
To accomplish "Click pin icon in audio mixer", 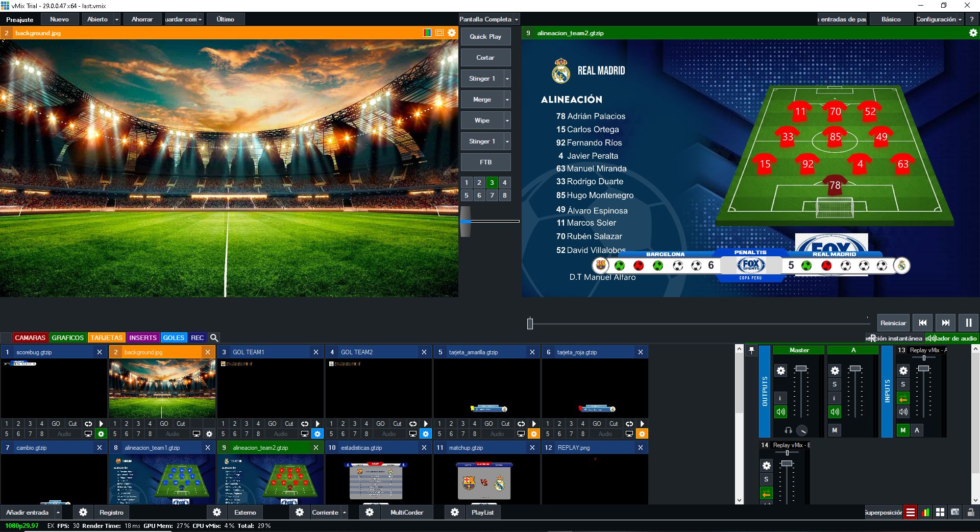I will click(x=751, y=350).
